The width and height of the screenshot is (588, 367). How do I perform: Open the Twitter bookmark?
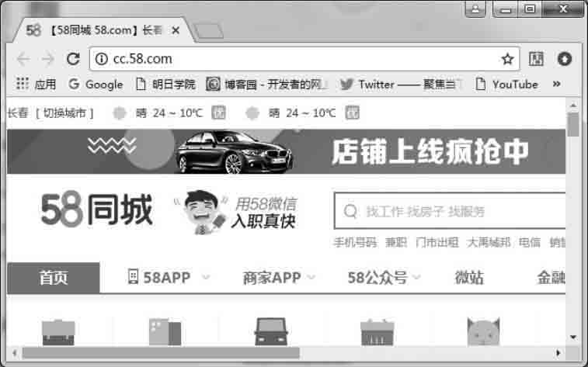[x=401, y=84]
